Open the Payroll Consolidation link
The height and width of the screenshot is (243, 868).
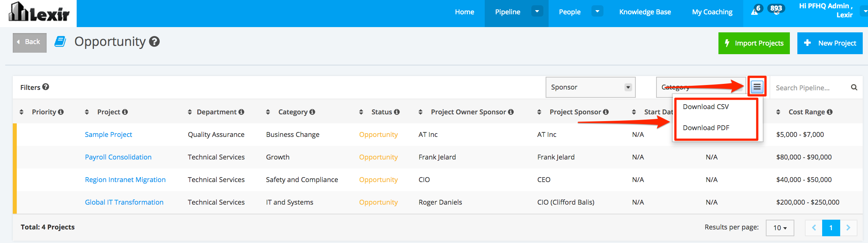[118, 157]
